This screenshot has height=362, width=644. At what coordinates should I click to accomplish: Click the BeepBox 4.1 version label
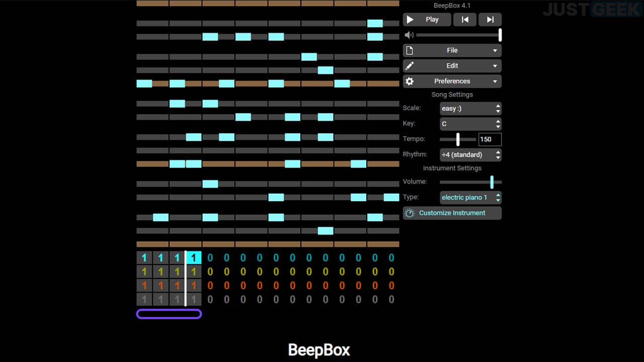pos(452,6)
